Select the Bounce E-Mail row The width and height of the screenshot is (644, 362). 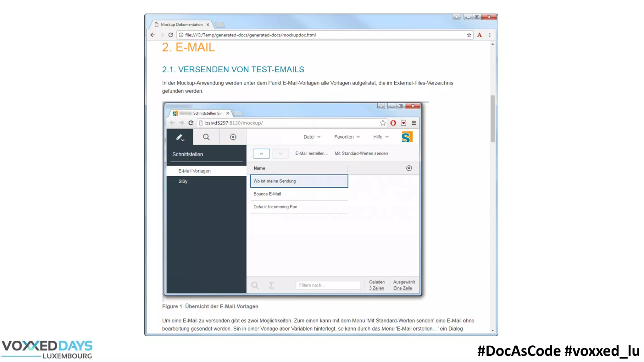(299, 194)
